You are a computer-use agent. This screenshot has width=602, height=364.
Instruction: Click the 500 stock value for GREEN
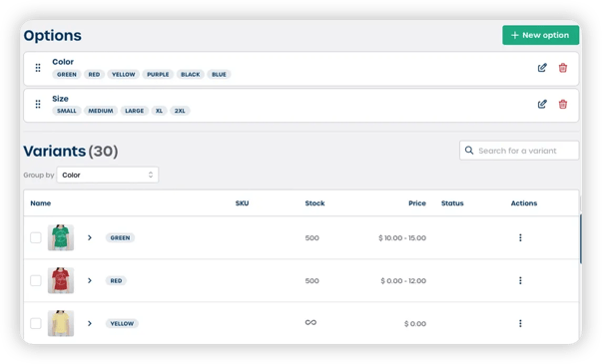pos(312,238)
